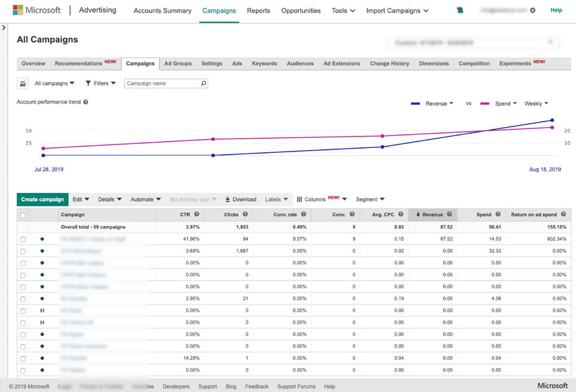
Task: Toggle the performance chart icon button
Action: pos(23,84)
